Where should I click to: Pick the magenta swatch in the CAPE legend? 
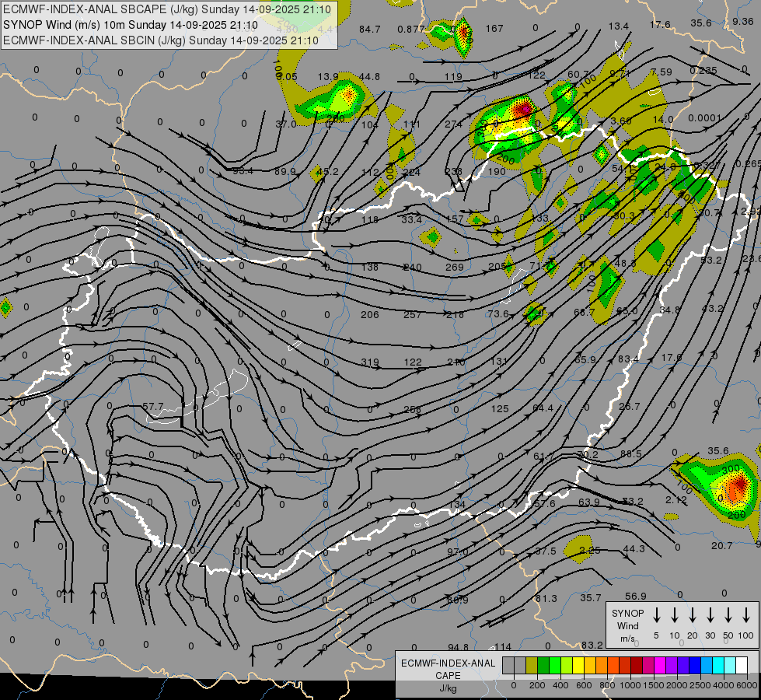point(660,666)
